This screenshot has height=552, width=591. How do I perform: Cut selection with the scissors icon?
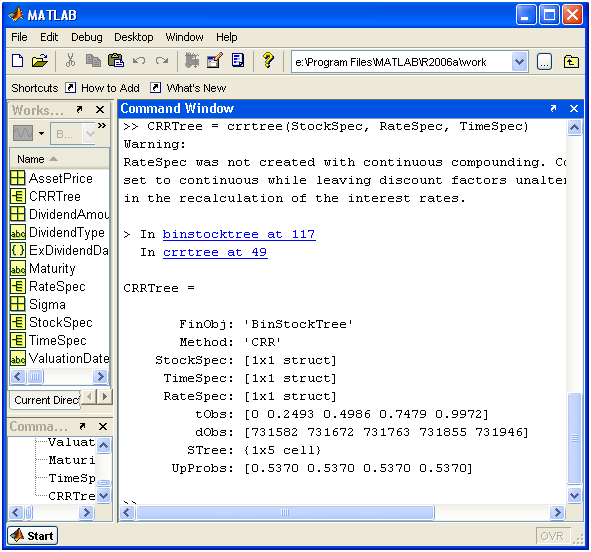(x=70, y=60)
